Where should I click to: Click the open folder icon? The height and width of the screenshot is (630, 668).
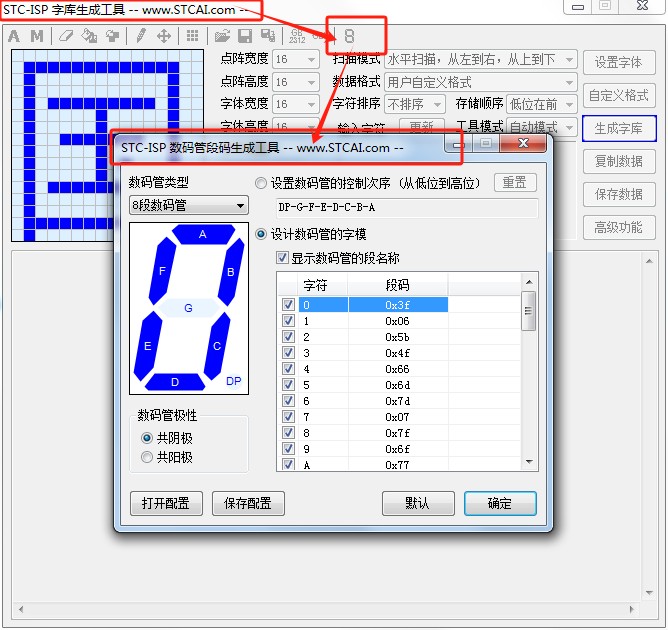[222, 36]
